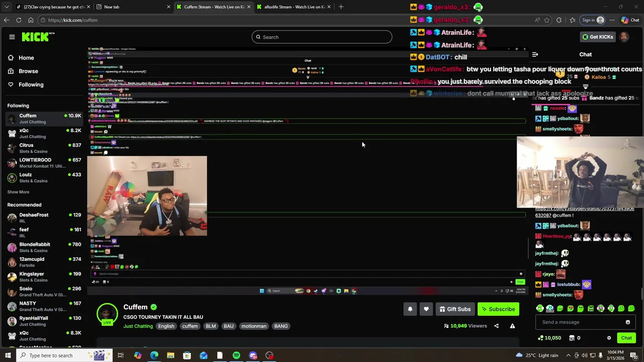Open chat settings gear icon
The image size is (644, 362).
[609, 338]
